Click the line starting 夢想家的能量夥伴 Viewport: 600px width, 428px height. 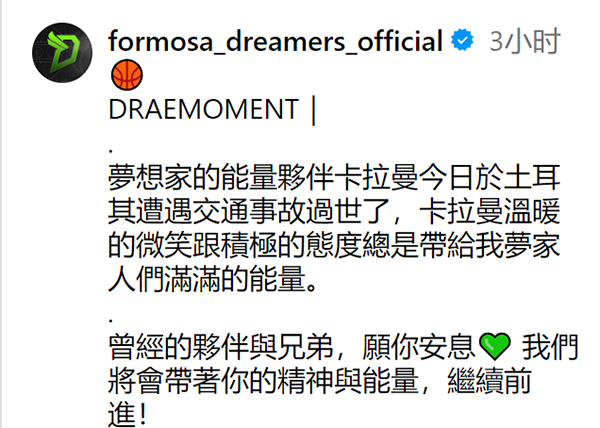334,177
